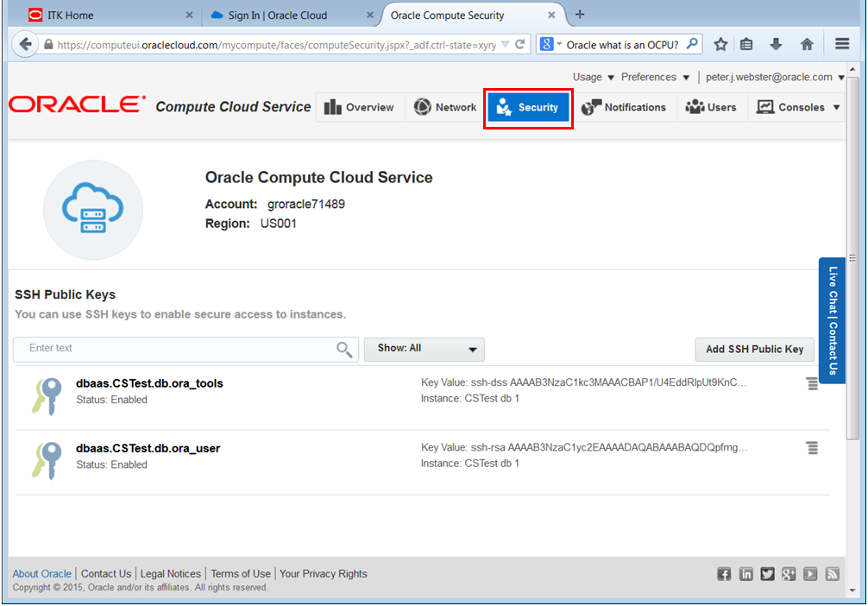Reload the page with the refresh icon

click(519, 44)
